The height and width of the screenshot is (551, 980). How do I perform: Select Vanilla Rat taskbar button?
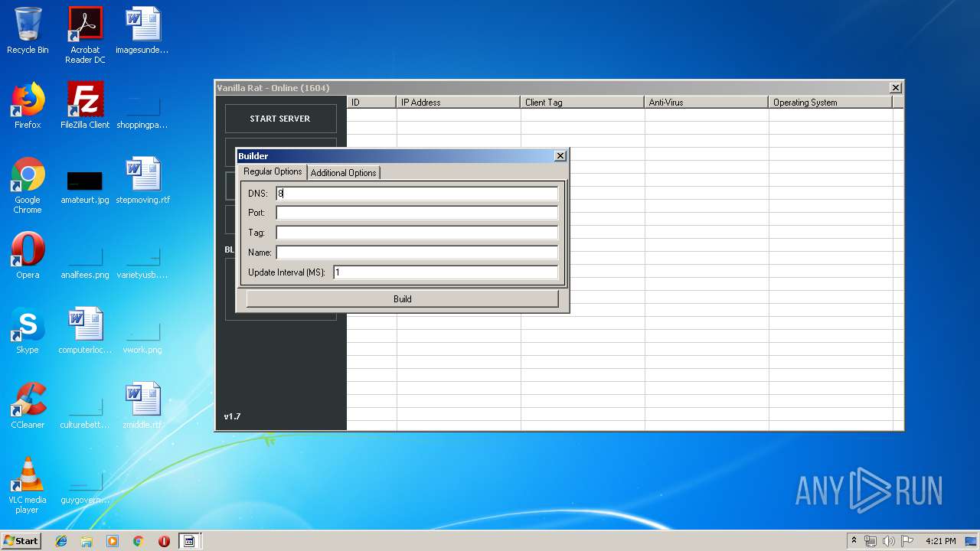(189, 541)
